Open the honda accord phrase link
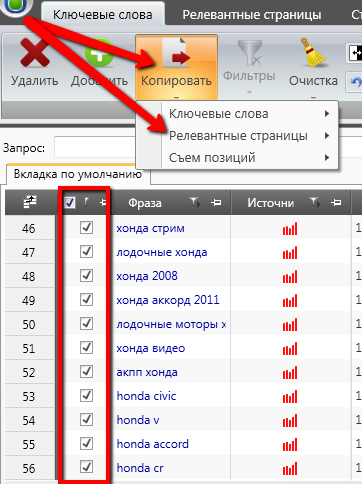The image size is (362, 484). coord(153,444)
